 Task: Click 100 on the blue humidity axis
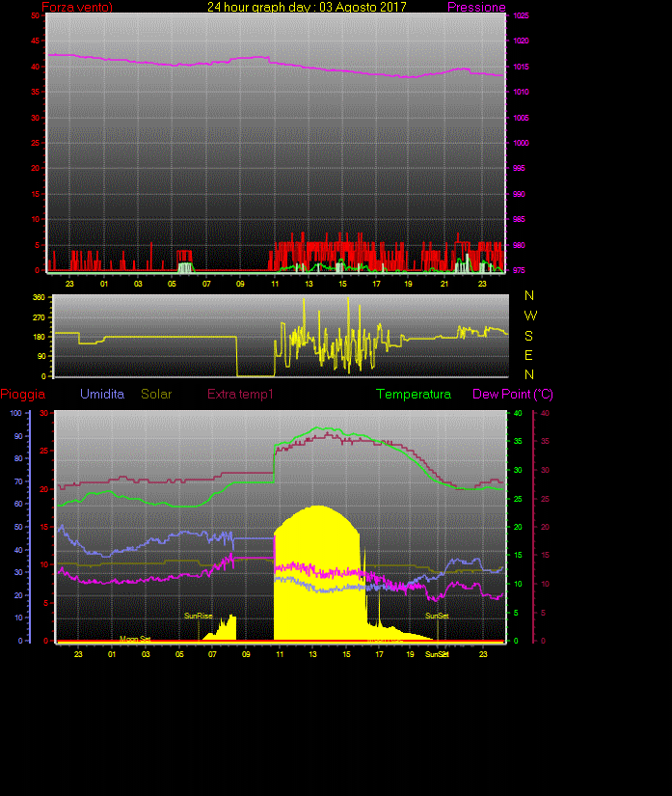coord(16,413)
